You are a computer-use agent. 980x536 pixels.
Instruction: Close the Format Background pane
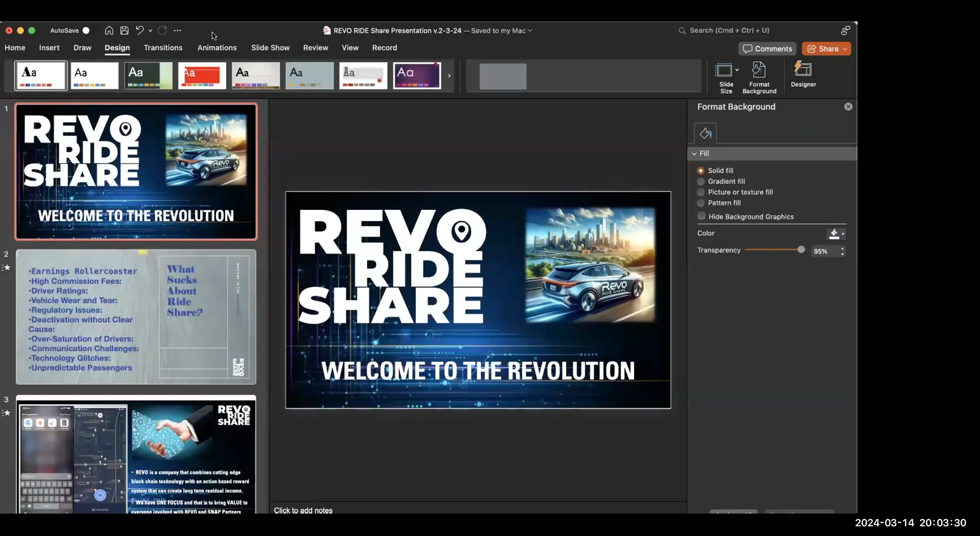(x=848, y=107)
